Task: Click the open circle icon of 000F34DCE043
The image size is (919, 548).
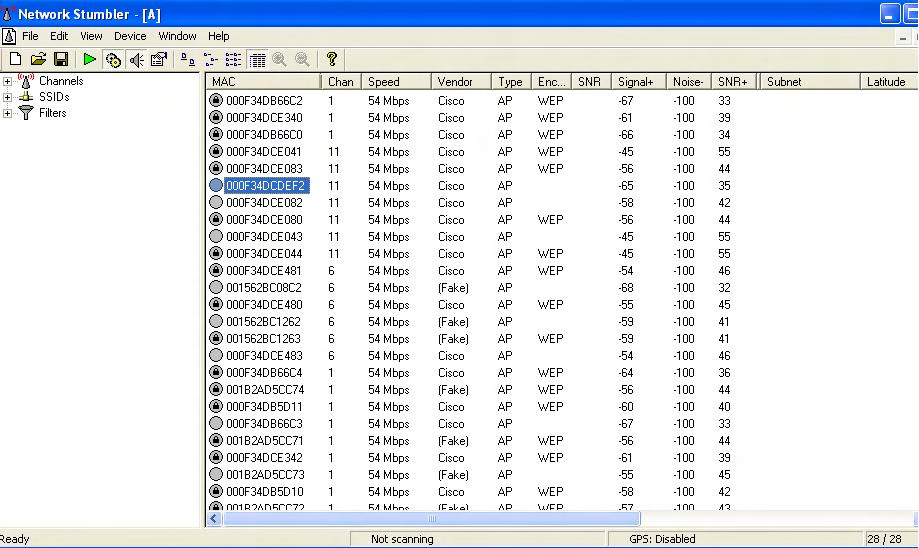Action: [216, 236]
